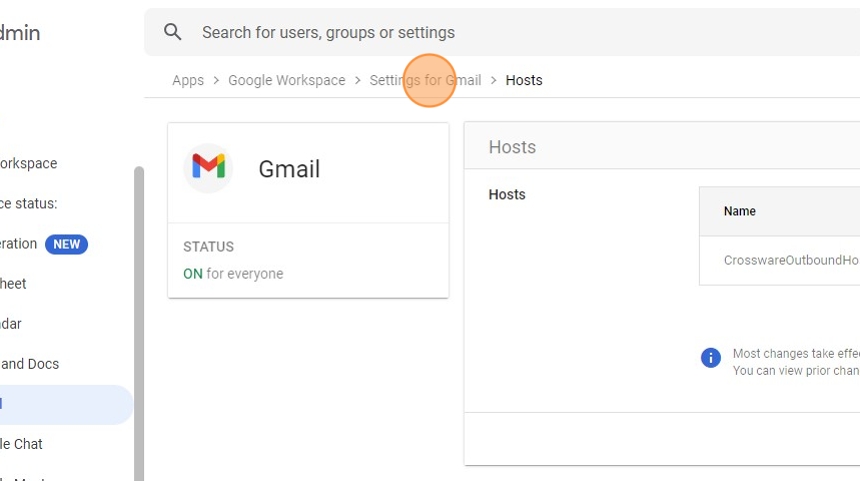Open Google Workspace breadcrumb link

(x=287, y=80)
